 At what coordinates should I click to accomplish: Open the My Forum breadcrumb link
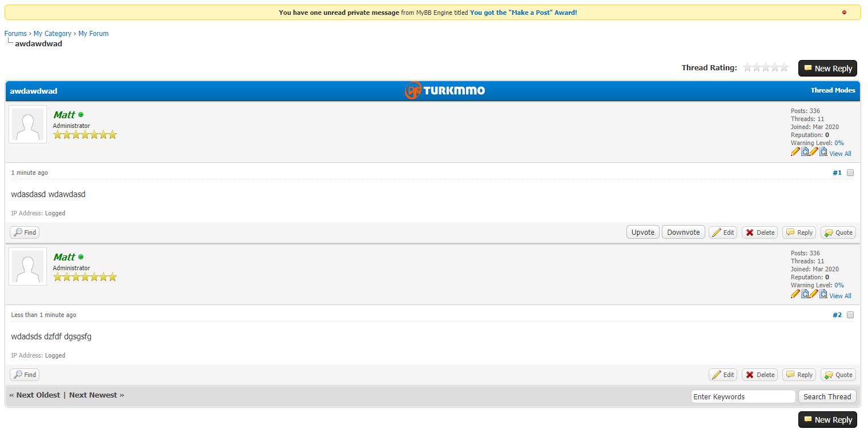(x=93, y=34)
